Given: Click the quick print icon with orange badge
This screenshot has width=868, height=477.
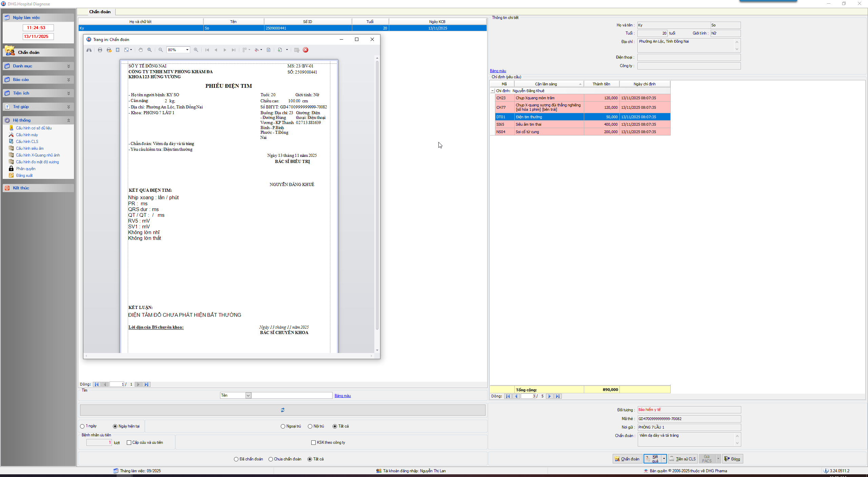Looking at the screenshot, I should coord(109,50).
